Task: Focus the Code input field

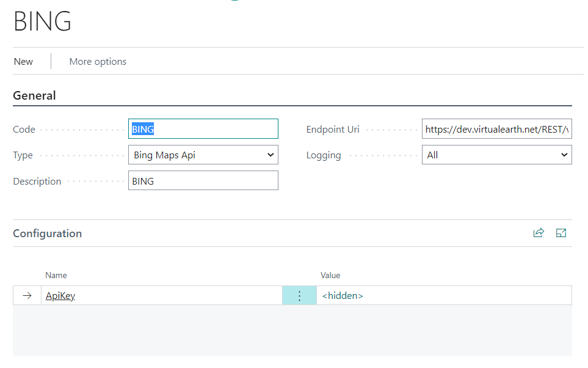Action: [x=203, y=129]
